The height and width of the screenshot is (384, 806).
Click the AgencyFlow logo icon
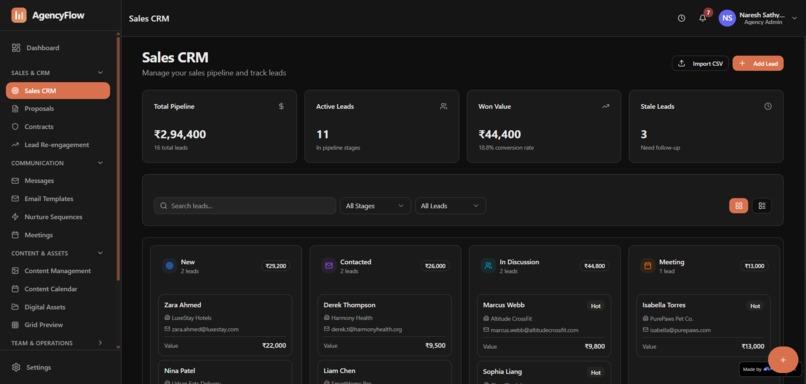(19, 15)
